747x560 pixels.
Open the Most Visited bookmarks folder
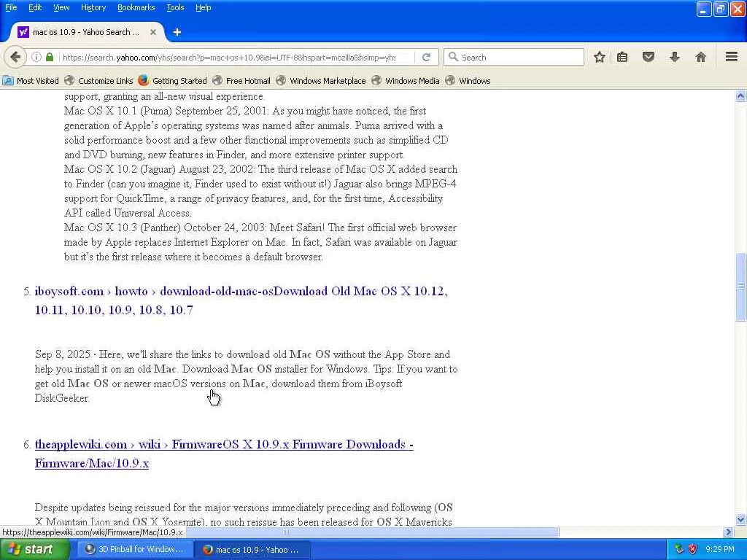[x=31, y=80]
